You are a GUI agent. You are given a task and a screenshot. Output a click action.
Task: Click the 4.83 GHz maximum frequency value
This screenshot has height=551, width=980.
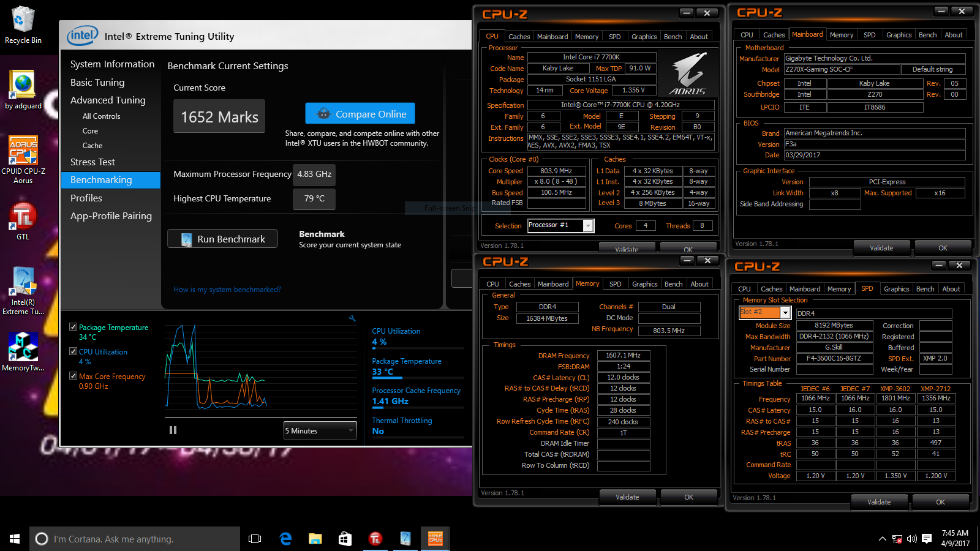[x=314, y=174]
